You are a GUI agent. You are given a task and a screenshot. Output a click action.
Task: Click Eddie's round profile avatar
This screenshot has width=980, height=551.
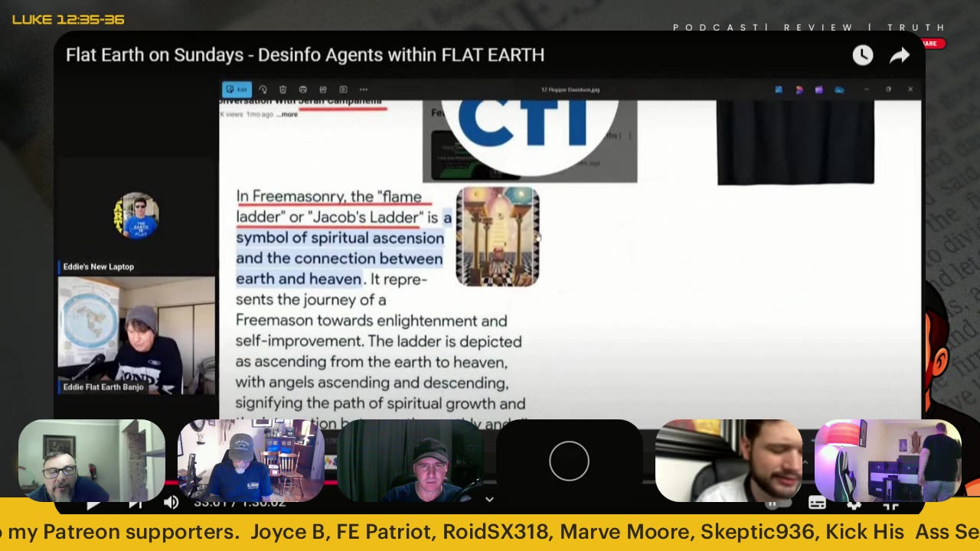tap(136, 216)
